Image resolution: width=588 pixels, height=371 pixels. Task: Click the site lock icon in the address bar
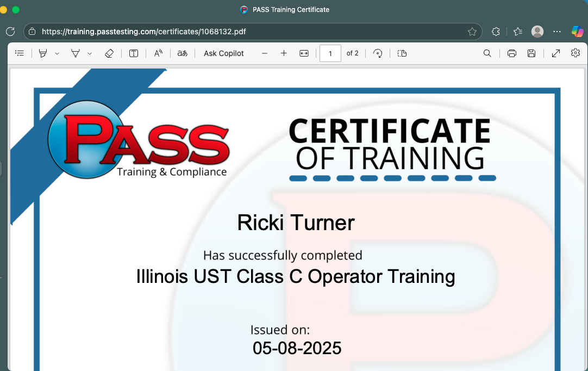[32, 32]
